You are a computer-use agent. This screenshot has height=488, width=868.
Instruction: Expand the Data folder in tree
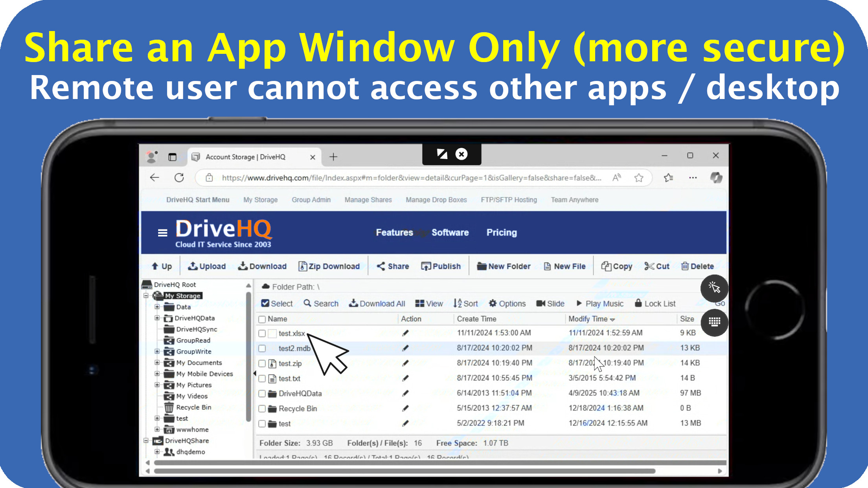point(157,307)
